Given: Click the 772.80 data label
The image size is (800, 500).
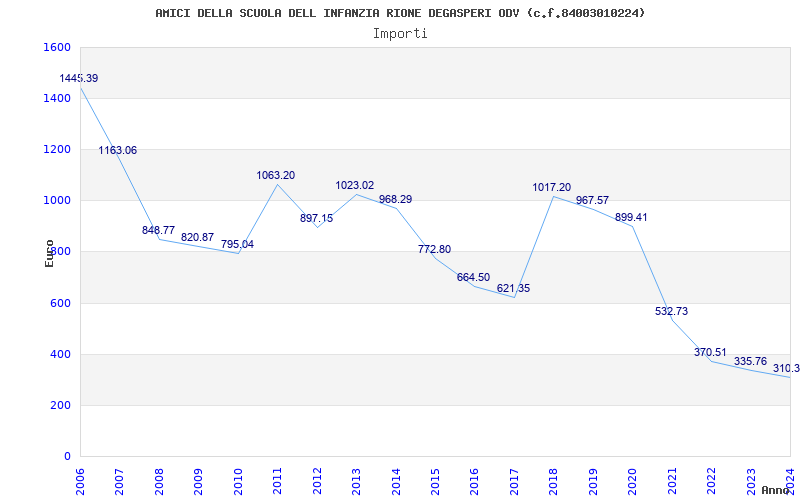Looking at the screenshot, I should click(434, 249).
